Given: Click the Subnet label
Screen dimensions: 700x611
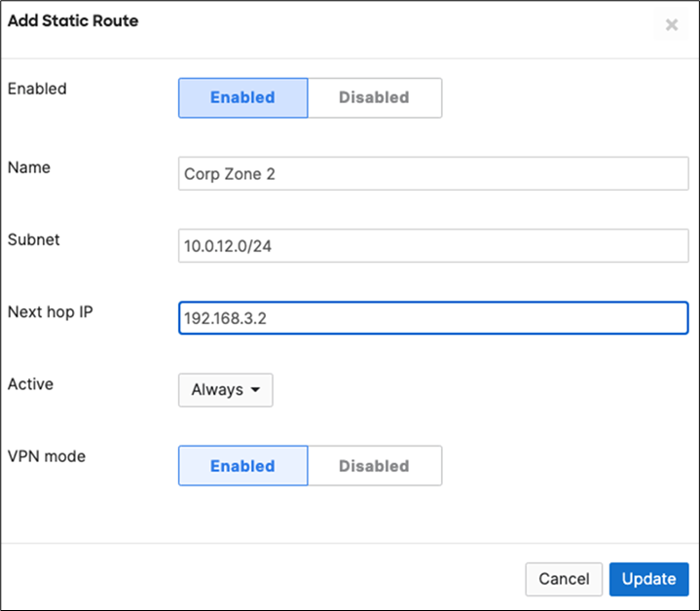Looking at the screenshot, I should pyautogui.click(x=33, y=240).
